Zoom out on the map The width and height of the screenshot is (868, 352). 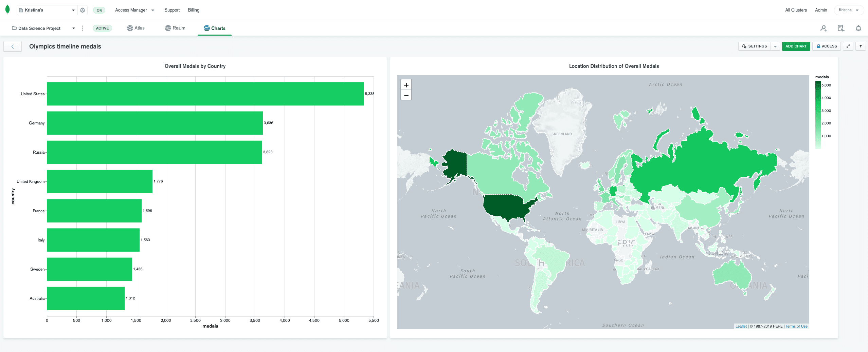click(x=406, y=95)
